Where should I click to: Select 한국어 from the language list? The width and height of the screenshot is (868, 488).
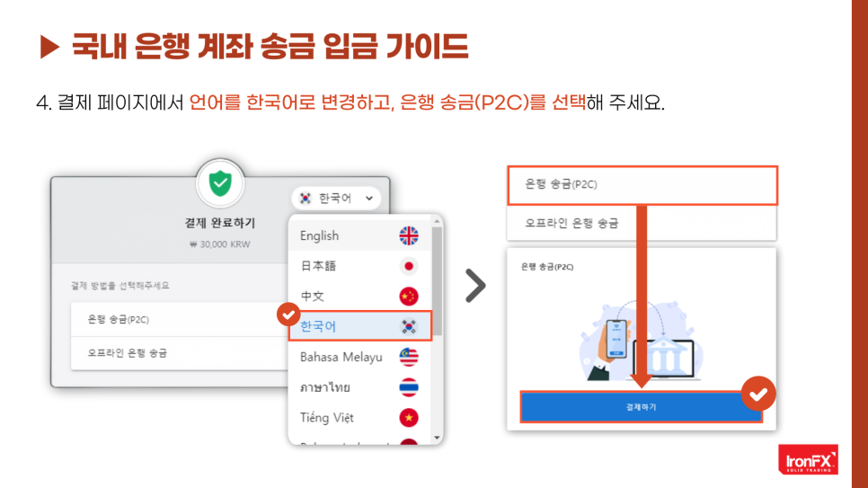pos(360,326)
